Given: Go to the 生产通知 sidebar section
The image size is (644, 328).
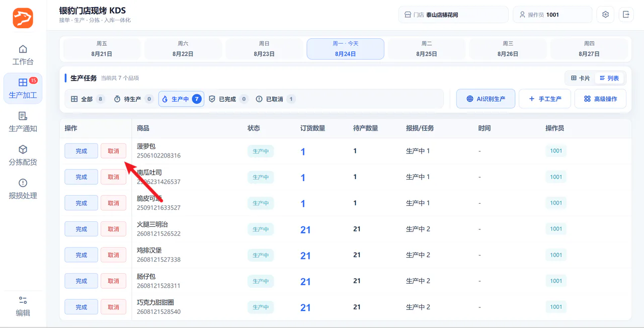Looking at the screenshot, I should coord(23,122).
